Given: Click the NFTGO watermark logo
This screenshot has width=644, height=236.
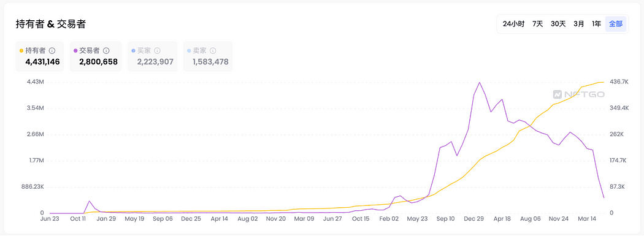Looking at the screenshot, I should 578,94.
